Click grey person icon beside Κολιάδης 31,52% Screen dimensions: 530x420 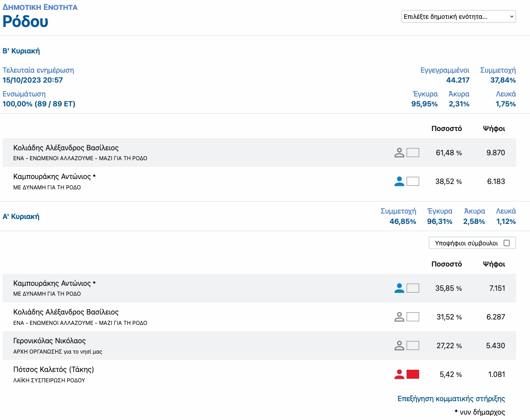coord(399,317)
